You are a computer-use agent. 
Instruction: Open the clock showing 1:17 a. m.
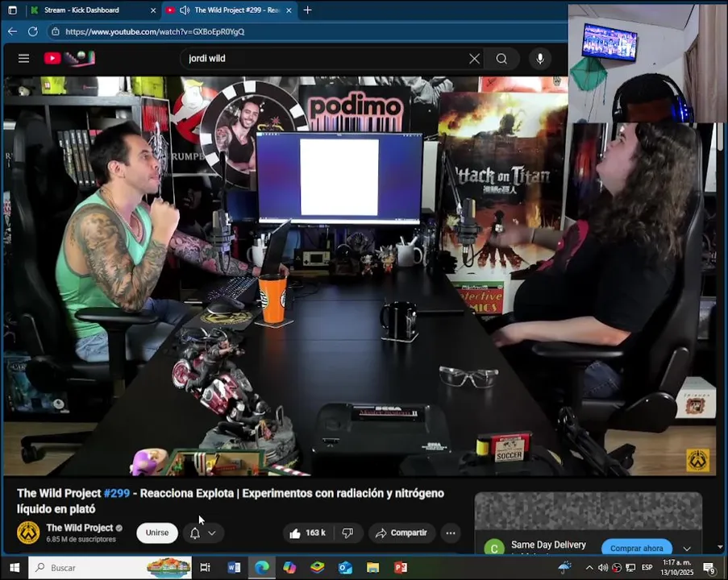677,567
